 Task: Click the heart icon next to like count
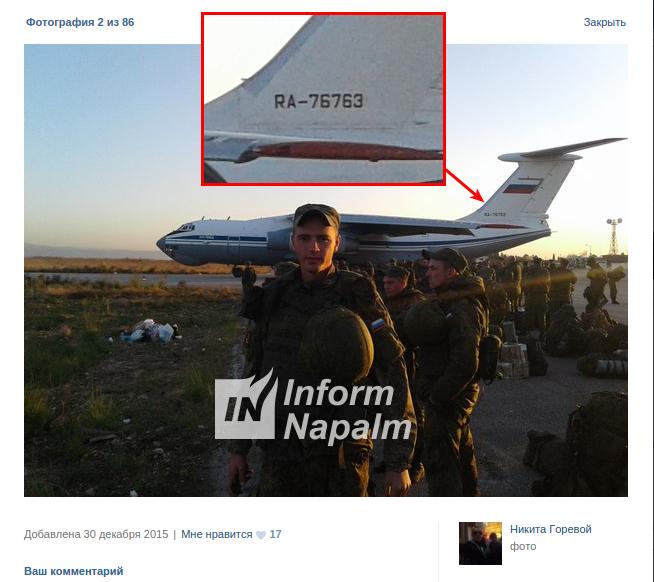click(261, 535)
